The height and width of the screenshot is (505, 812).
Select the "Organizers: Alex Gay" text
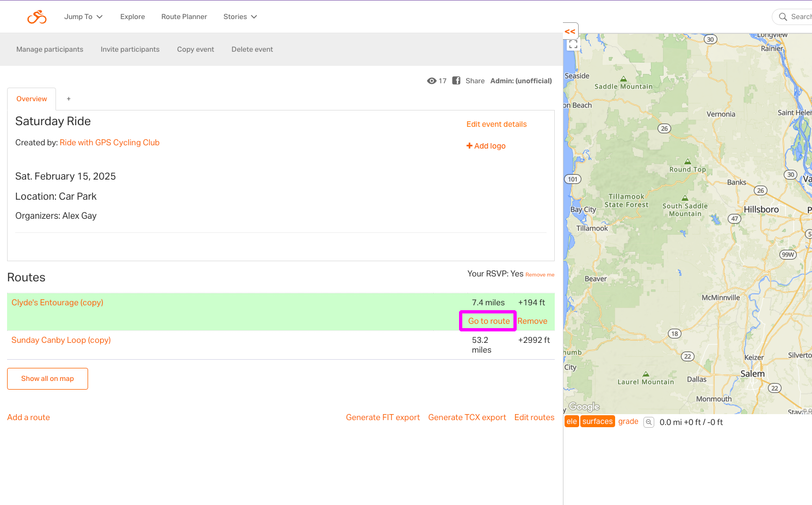(x=56, y=216)
